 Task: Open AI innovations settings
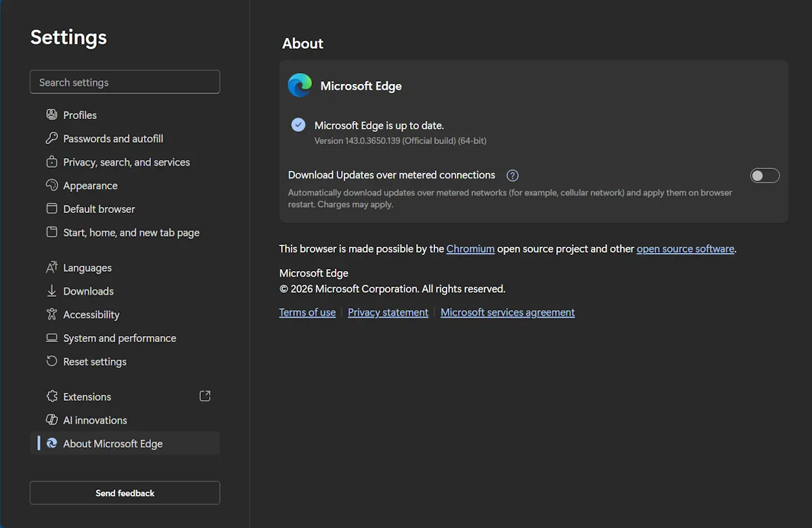125,420
